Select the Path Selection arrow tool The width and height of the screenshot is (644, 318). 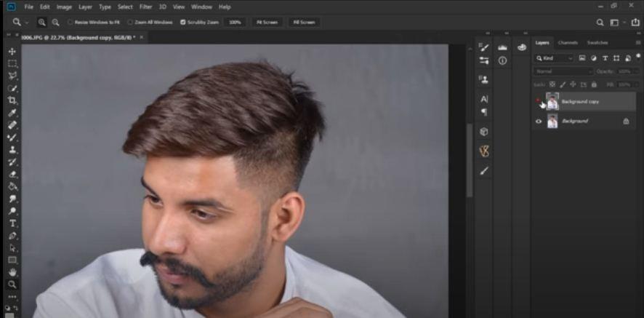pyautogui.click(x=12, y=248)
